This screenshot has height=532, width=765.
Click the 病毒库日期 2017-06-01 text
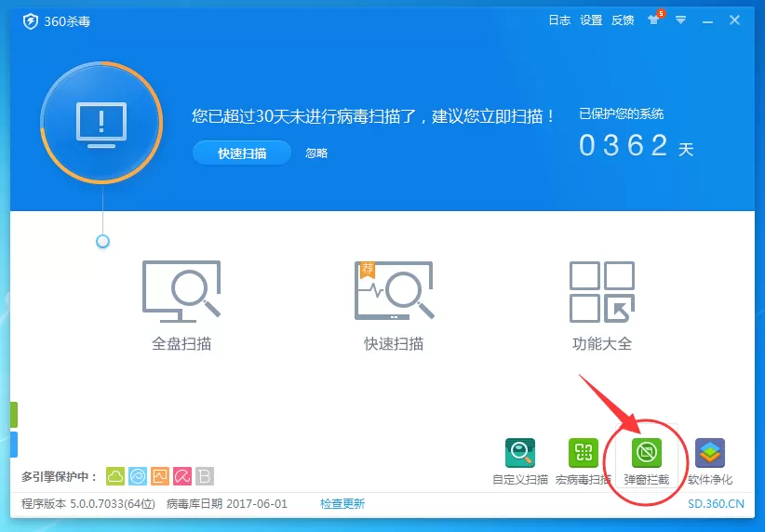(227, 504)
